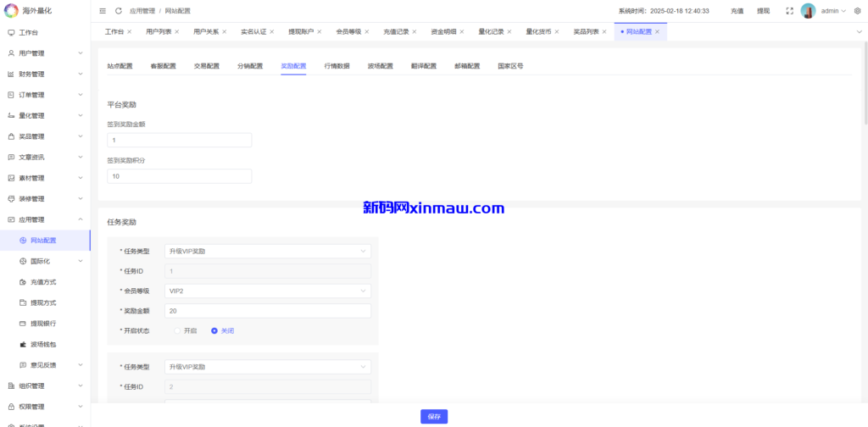
Task: Click the icon beside 量化管理
Action: point(11,115)
